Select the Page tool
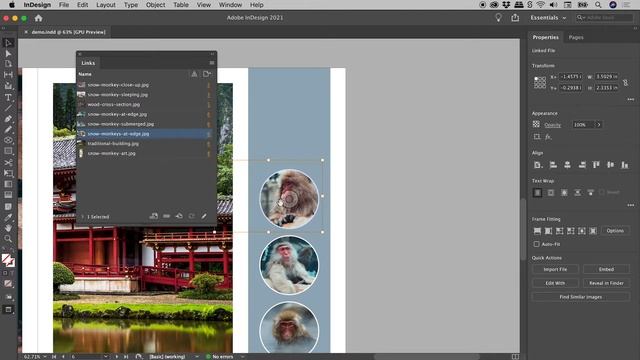Image resolution: width=640 pixels, height=360 pixels. [8, 64]
